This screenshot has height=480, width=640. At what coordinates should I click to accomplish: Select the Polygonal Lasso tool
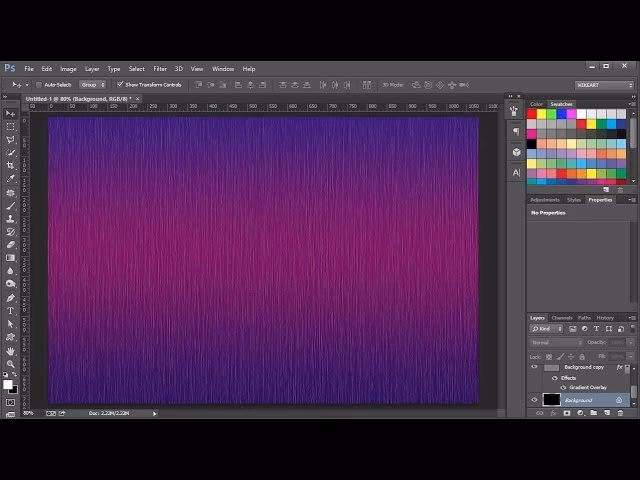pyautogui.click(x=11, y=140)
